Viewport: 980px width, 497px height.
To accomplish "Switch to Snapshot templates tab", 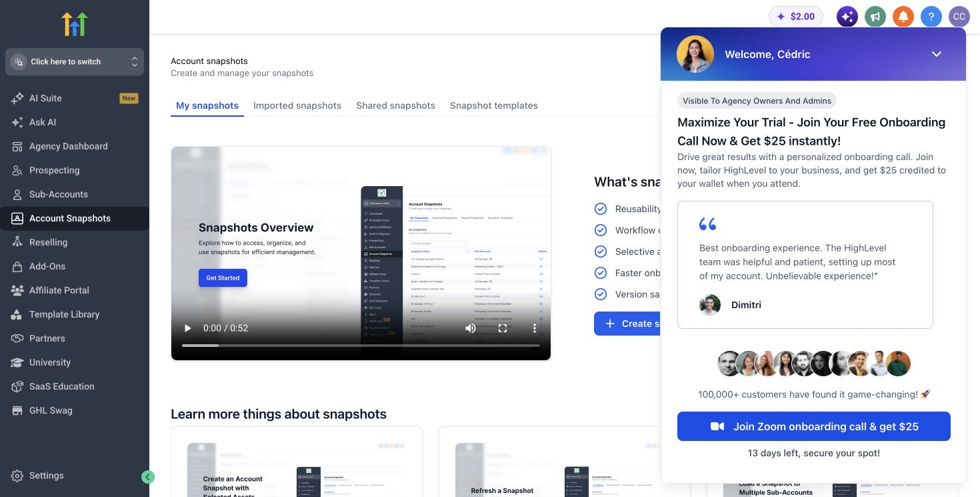I will point(494,105).
